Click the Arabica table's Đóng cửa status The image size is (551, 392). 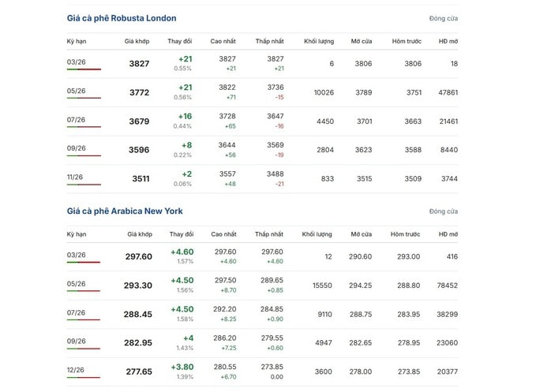pos(443,211)
